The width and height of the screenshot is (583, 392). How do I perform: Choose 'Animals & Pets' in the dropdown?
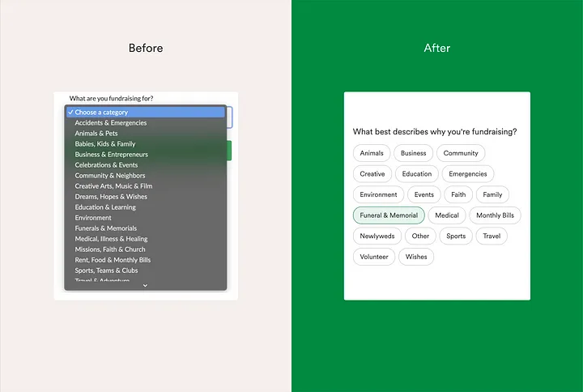coord(96,134)
